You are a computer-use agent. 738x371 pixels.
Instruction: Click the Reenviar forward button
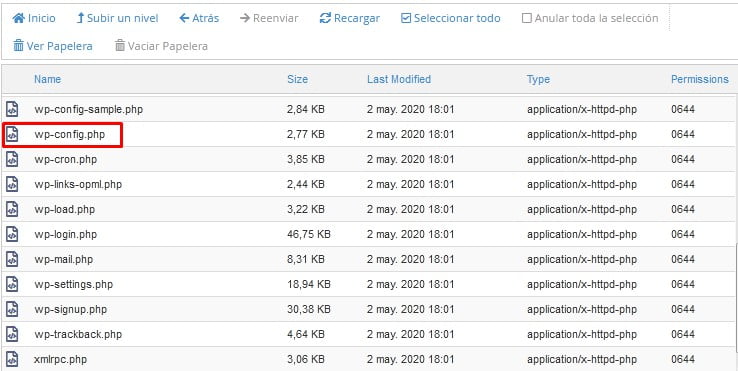pyautogui.click(x=269, y=18)
